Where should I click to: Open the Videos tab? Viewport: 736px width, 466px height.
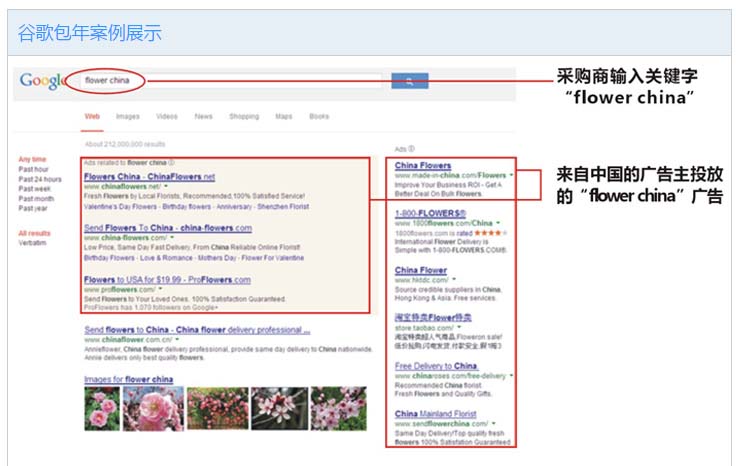(167, 116)
